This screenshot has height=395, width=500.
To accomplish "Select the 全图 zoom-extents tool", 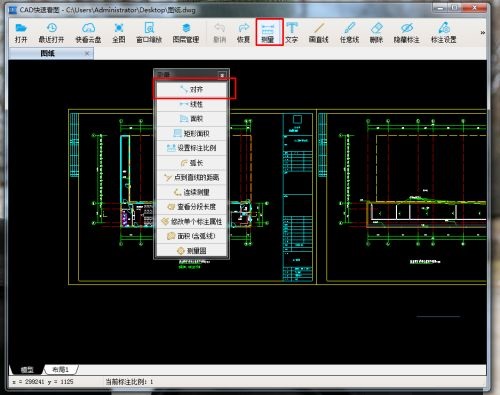I will (x=119, y=33).
